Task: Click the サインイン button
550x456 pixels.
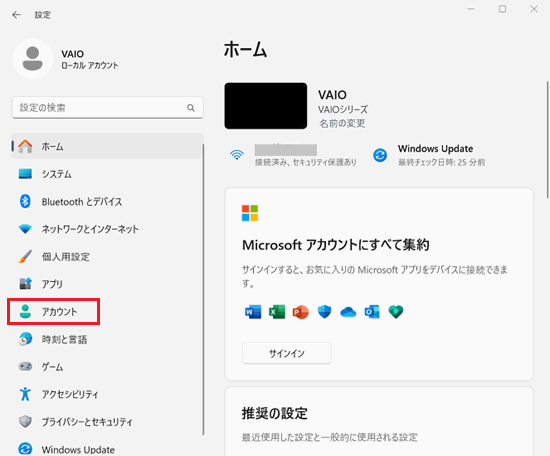Action: pos(287,353)
